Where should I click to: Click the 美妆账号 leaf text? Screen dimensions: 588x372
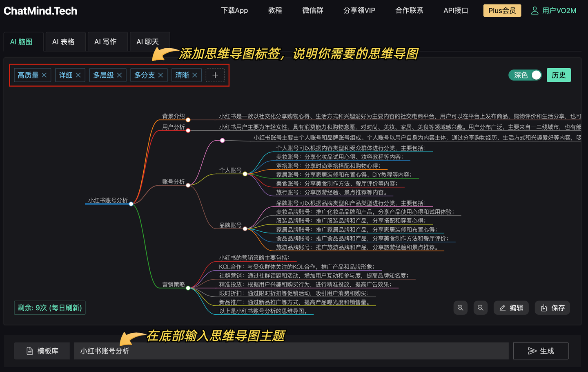[x=340, y=157]
